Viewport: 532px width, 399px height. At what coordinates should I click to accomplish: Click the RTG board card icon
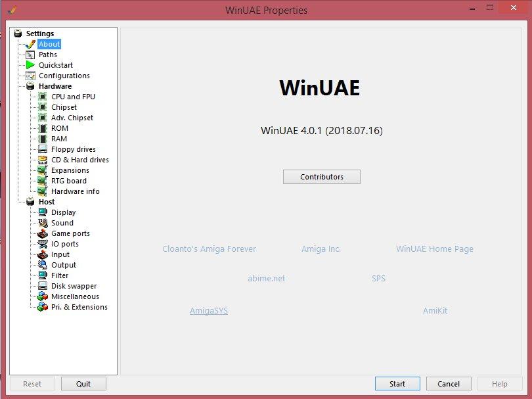pos(43,181)
